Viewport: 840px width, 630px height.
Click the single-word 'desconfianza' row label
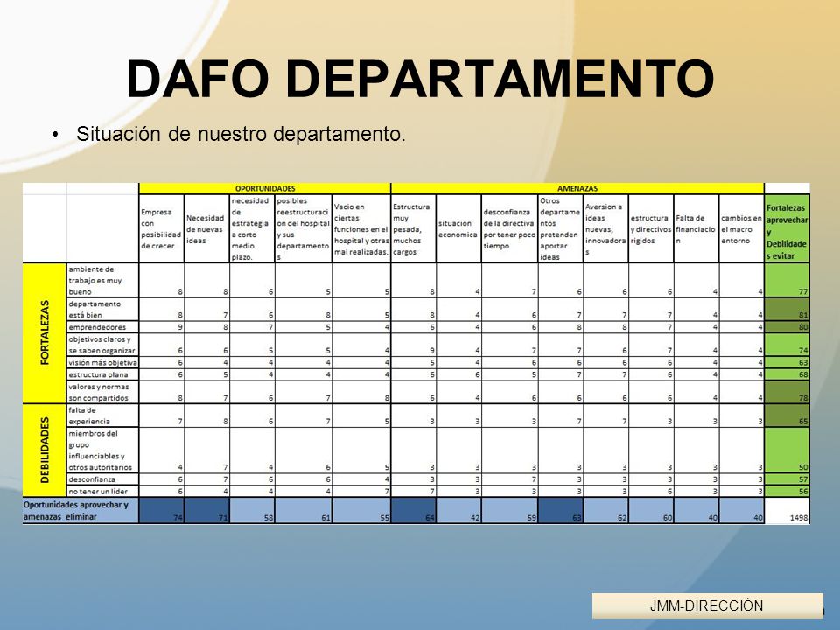click(102, 479)
